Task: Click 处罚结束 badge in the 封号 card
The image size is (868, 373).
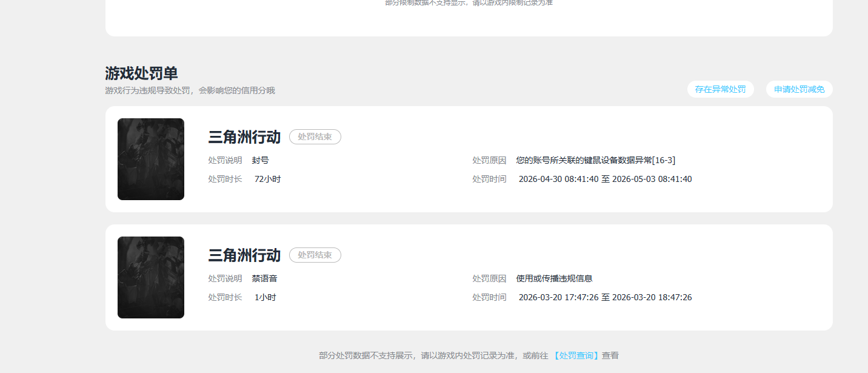Action: [x=315, y=137]
